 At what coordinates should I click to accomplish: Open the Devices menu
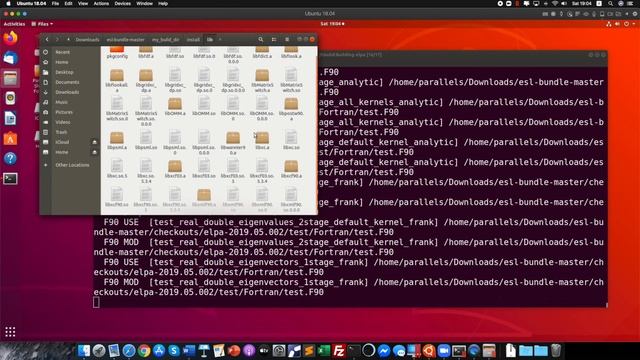122,4
